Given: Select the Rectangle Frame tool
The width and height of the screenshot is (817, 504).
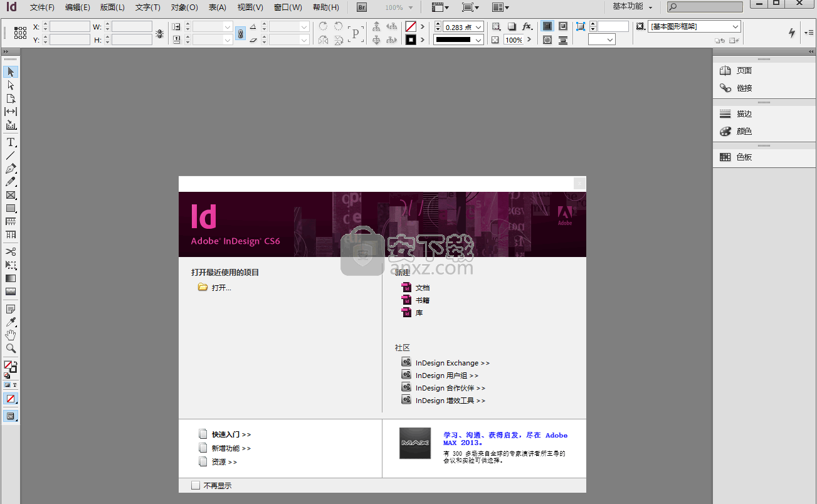Looking at the screenshot, I should 11,195.
